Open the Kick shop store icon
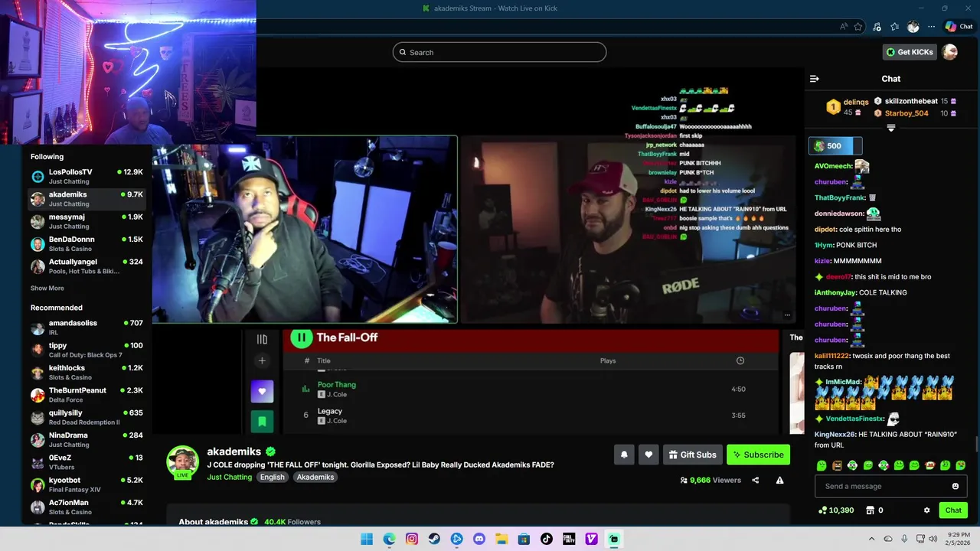This screenshot has width=980, height=551. coord(870,510)
